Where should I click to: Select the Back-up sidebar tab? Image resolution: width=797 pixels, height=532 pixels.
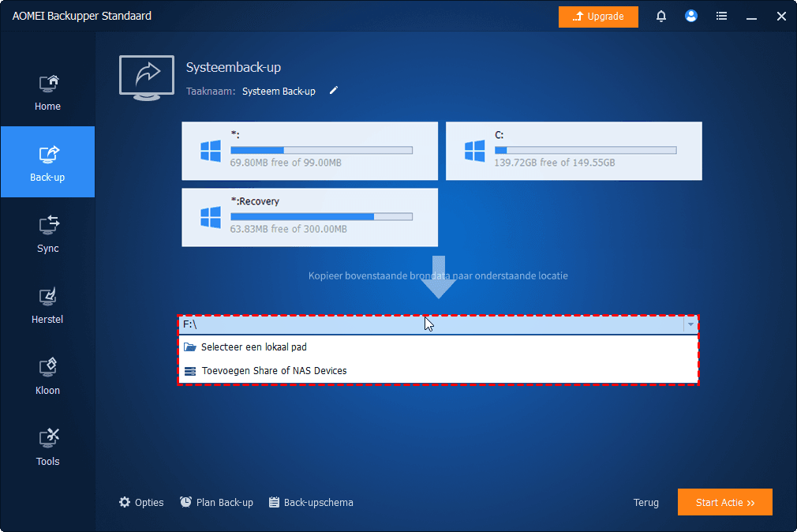click(47, 162)
